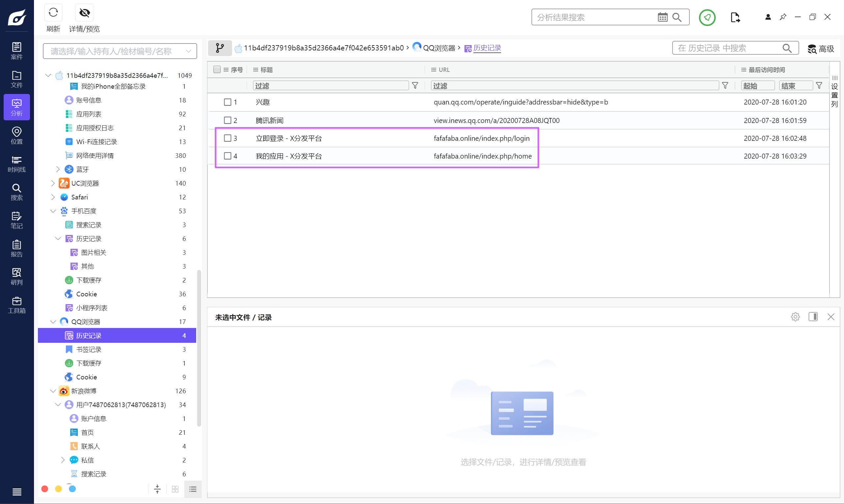The image size is (844, 504).
Task: Open the 位置 sidebar section
Action: click(x=16, y=135)
